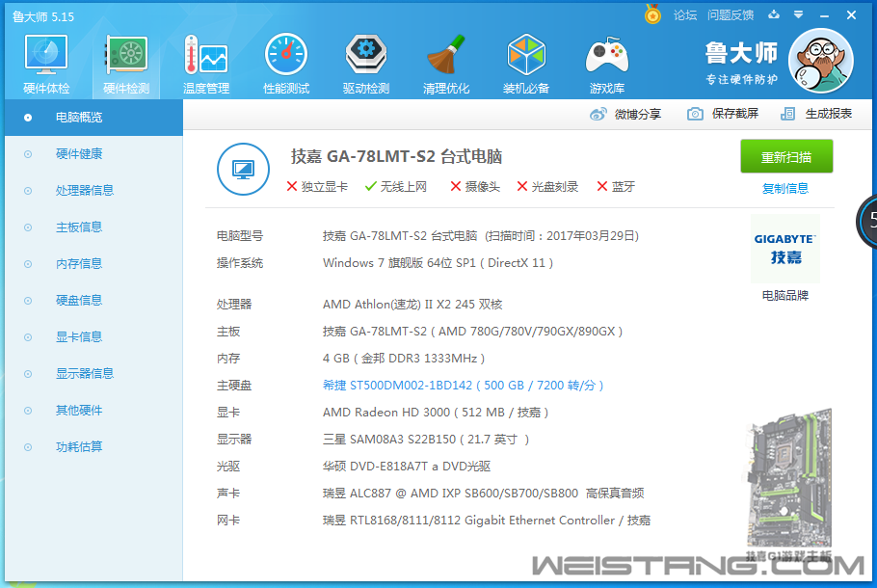Click the 技嘉 GA-78LMT-S2 motherboard row text
877x588 pixels.
pos(472,332)
